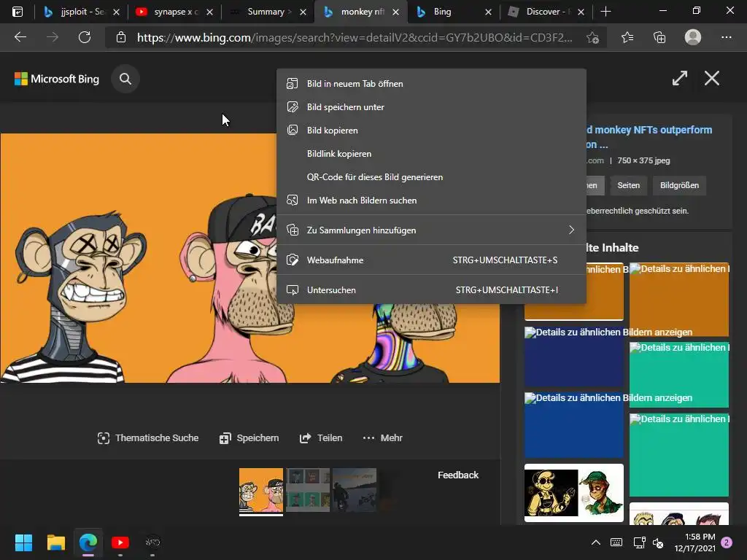This screenshot has height=560, width=747.
Task: Open clock and date 1:58 PM
Action: [x=695, y=542]
